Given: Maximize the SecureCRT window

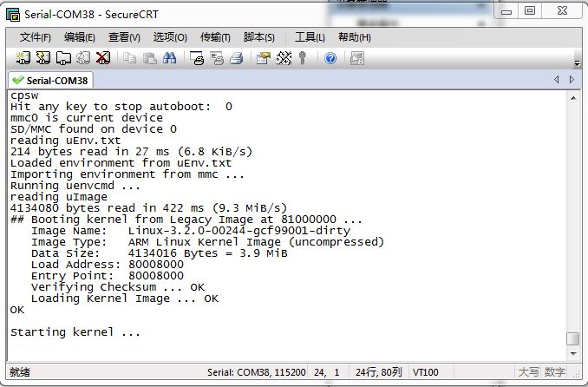Looking at the screenshot, I should pos(530,10).
